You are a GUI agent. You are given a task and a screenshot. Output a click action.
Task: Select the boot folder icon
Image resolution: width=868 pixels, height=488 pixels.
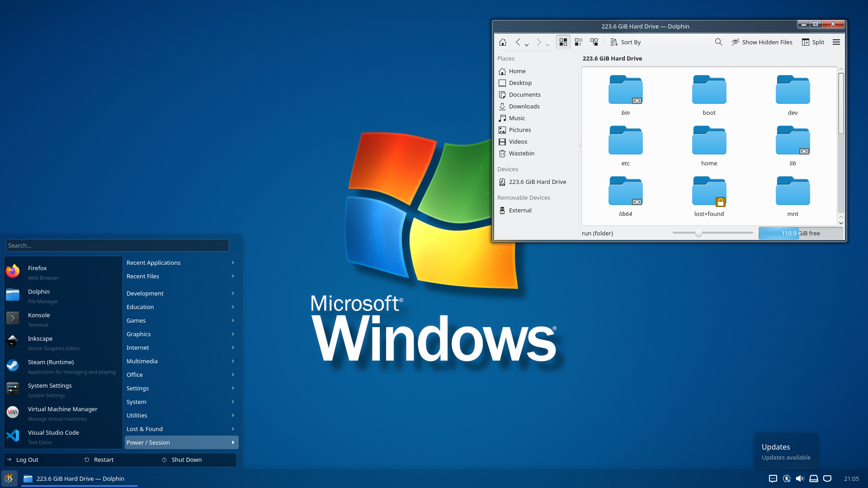tap(709, 89)
